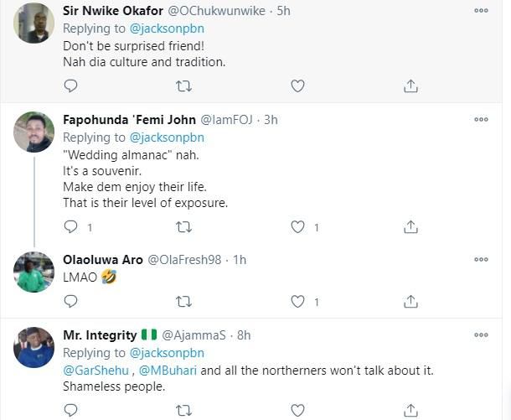
Task: Reply to Fapohunda 'Femi John's tweet
Action: click(71, 226)
